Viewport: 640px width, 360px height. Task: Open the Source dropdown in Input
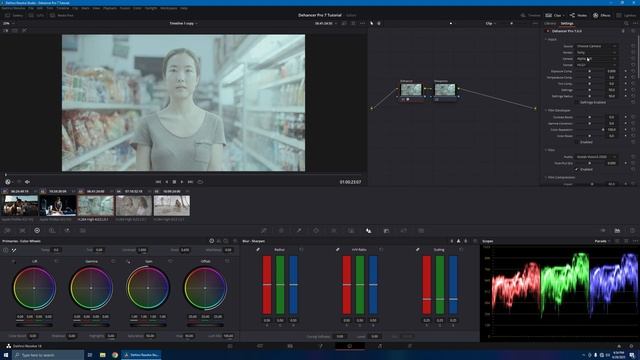[x=596, y=46]
